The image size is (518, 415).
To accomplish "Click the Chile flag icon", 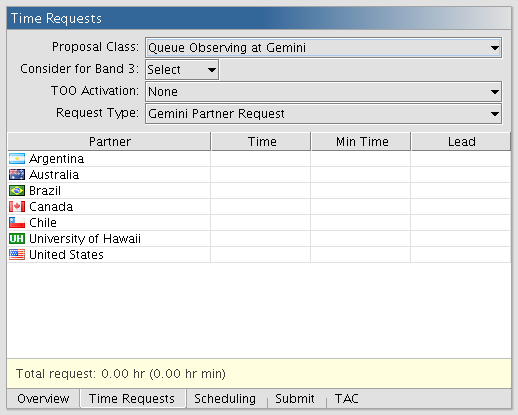I will (17, 223).
